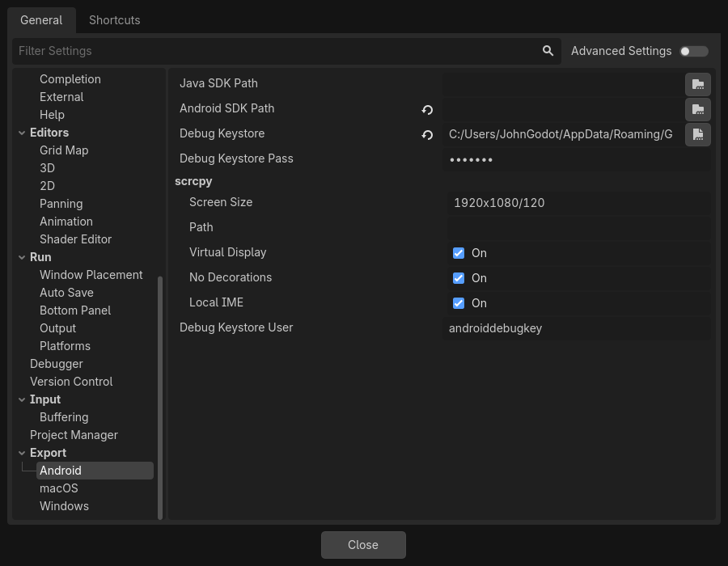The image size is (728, 566).
Task: Reset Android SDK Path to default
Action: (x=427, y=110)
